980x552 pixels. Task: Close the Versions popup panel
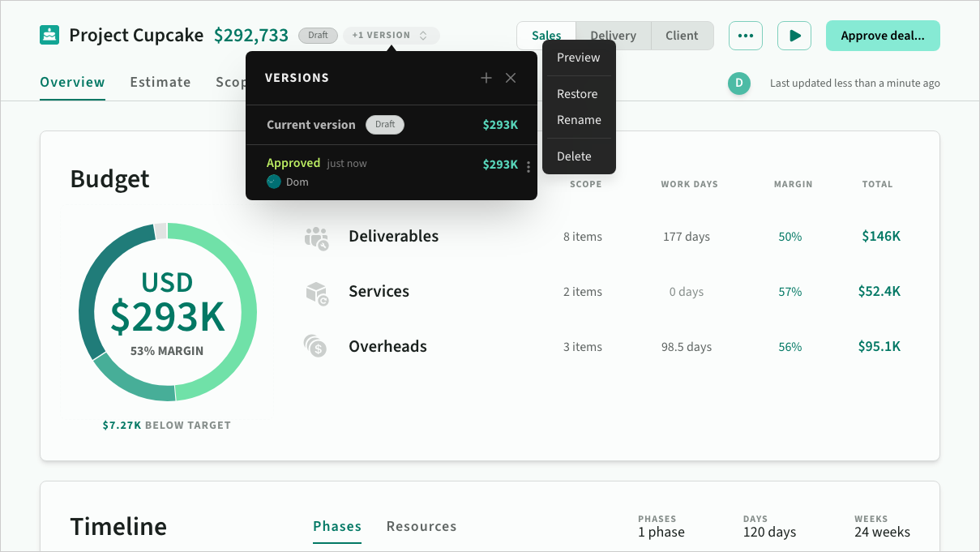511,78
